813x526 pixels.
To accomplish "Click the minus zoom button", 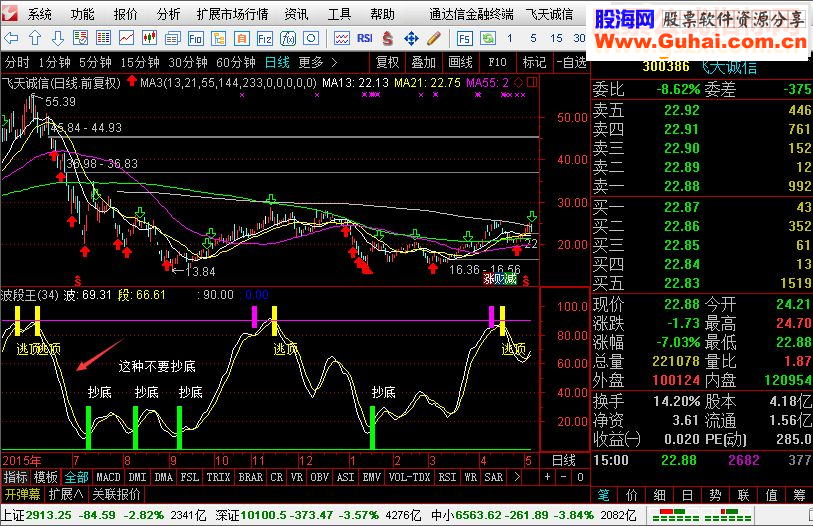I will (x=564, y=477).
